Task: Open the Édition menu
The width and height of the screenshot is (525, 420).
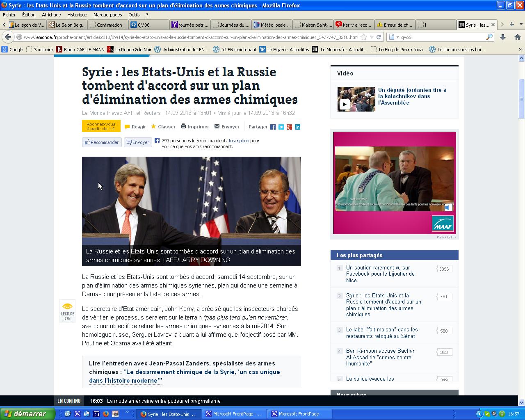Action: (29, 15)
